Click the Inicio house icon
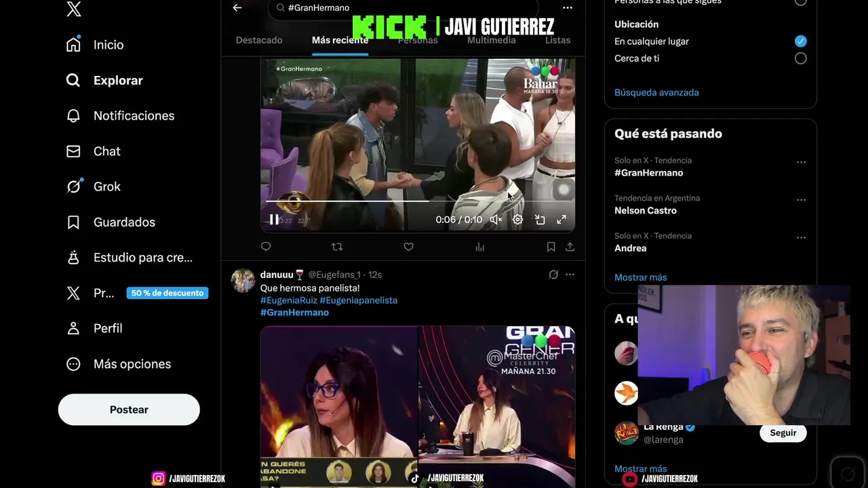This screenshot has height=488, width=868. tap(73, 45)
